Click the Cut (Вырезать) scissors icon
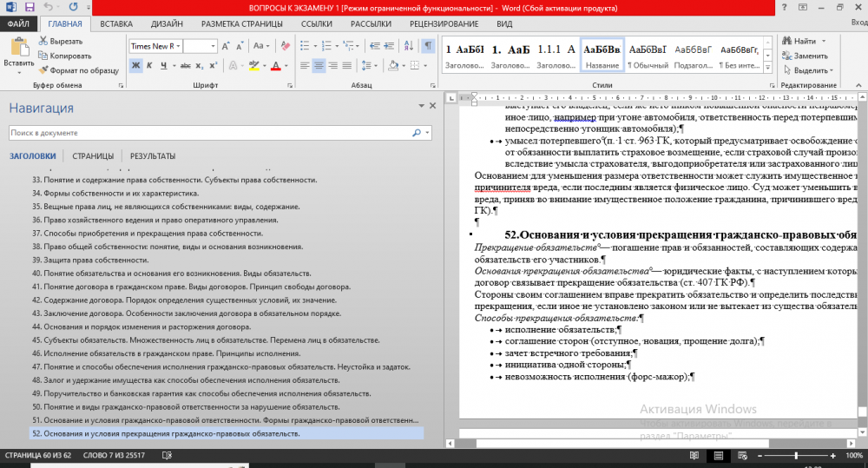This screenshot has width=868, height=468. click(42, 42)
